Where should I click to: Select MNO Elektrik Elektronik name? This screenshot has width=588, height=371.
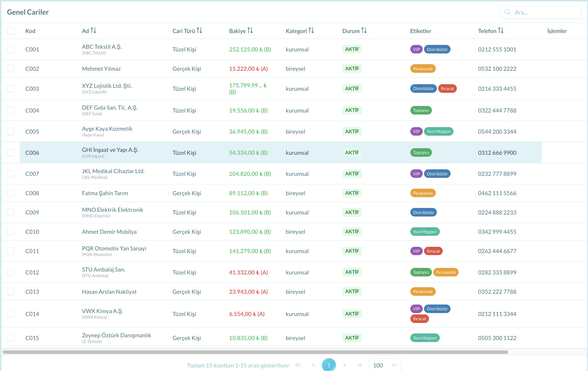[x=113, y=210]
